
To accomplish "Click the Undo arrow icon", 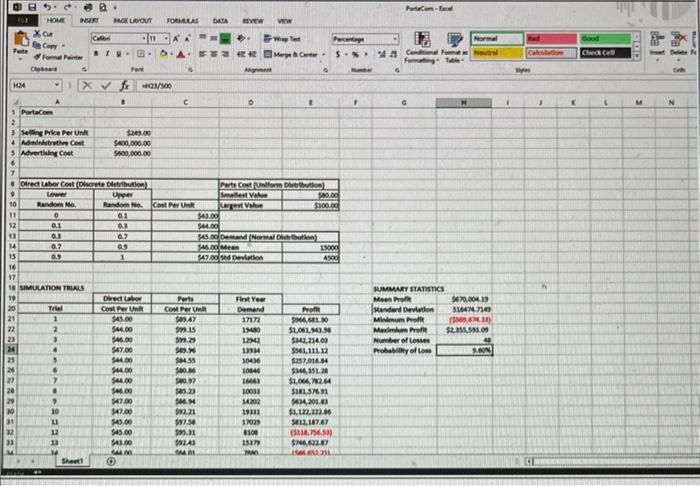I will click(x=47, y=7).
